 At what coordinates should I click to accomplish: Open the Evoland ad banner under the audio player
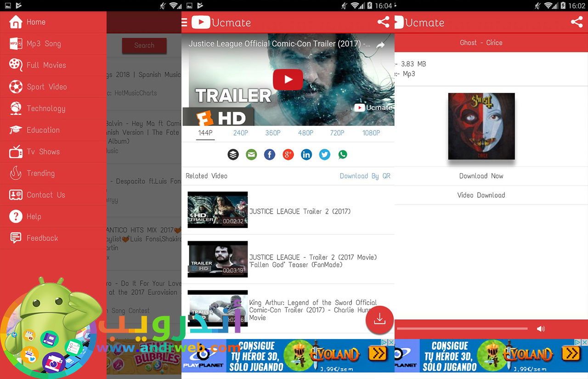491,356
